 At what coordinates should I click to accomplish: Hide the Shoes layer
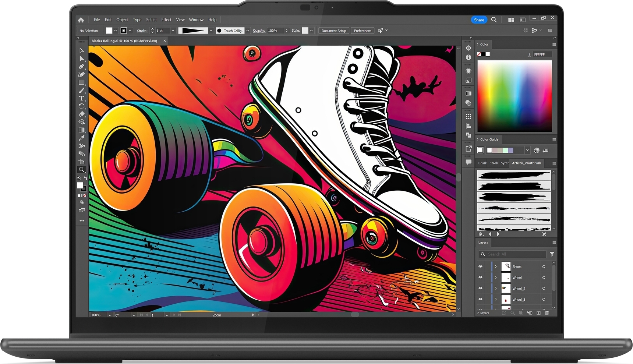(x=480, y=266)
